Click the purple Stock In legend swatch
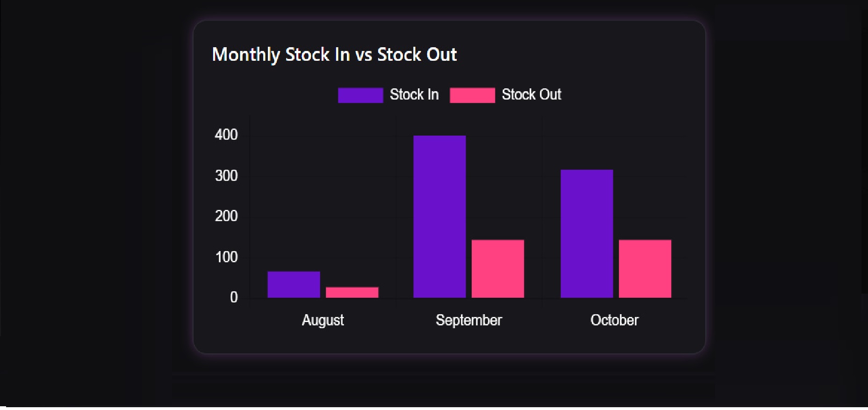The image size is (868, 410). pos(360,95)
